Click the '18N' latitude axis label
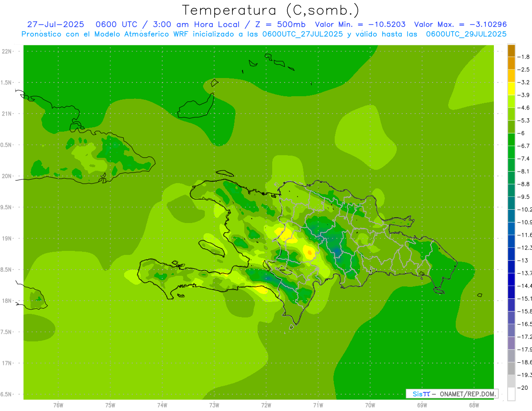This screenshot has width=532, height=411. [x=7, y=301]
